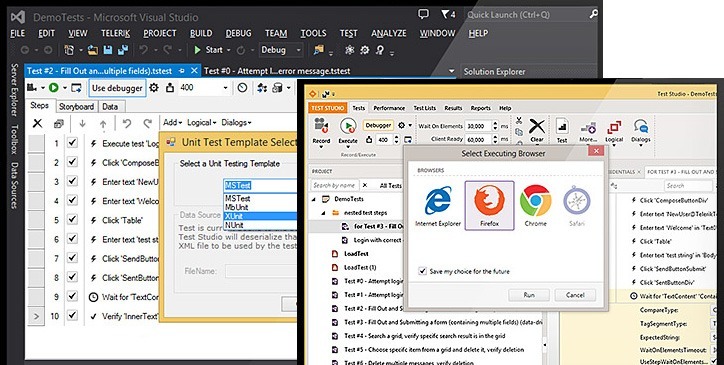724x365 pixels.
Task: Toggle checkbox for step 3 Enter text NewU
Action: pyautogui.click(x=72, y=181)
